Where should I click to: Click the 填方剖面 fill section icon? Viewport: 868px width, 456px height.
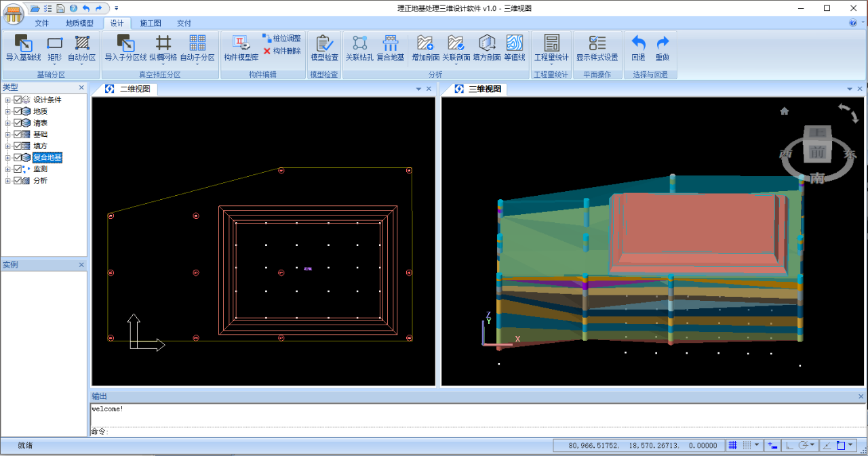[486, 48]
